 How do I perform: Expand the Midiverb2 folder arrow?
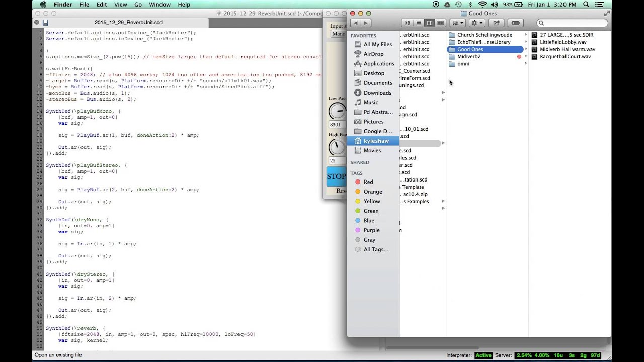click(x=526, y=57)
